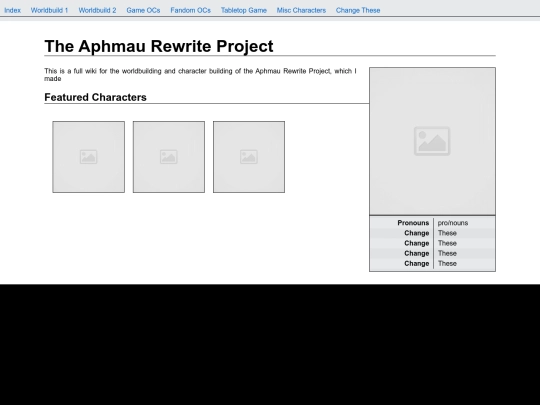Go to Worldbuild 1 page

tap(50, 10)
